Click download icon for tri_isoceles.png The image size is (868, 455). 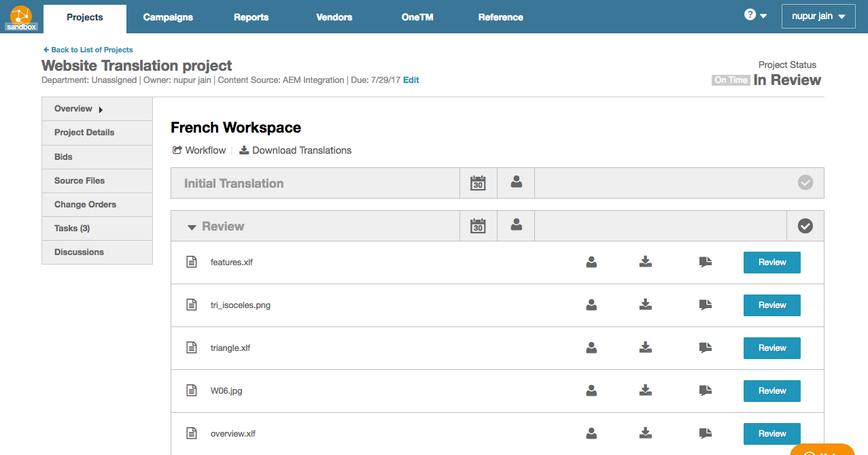point(646,305)
